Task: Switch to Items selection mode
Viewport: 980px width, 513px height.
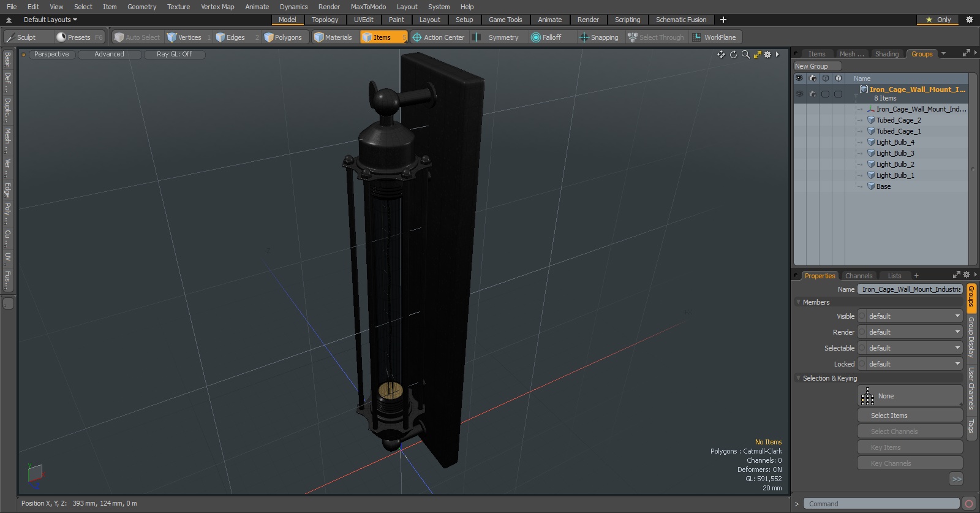Action: pyautogui.click(x=383, y=37)
